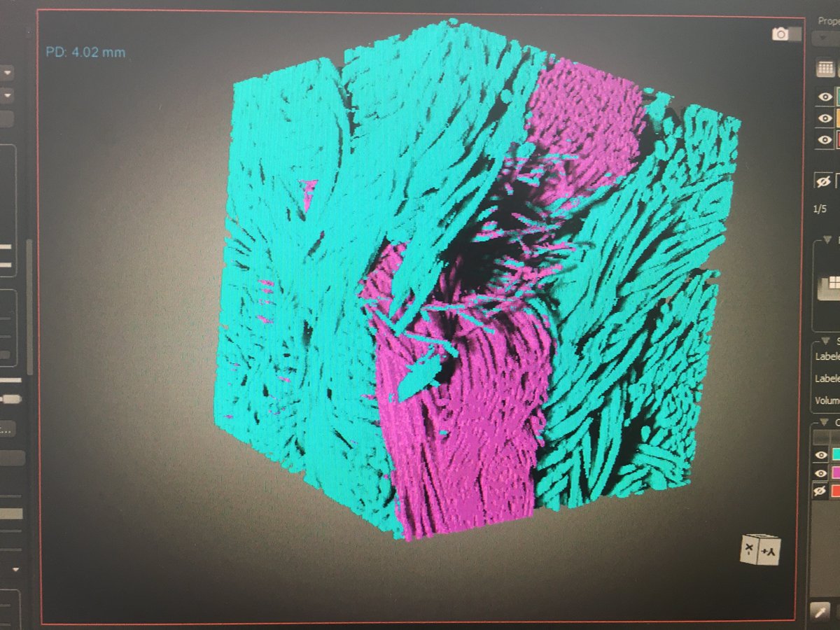The height and width of the screenshot is (630, 840).
Task: Click the 'Volume' label in right panel
Action: (827, 401)
